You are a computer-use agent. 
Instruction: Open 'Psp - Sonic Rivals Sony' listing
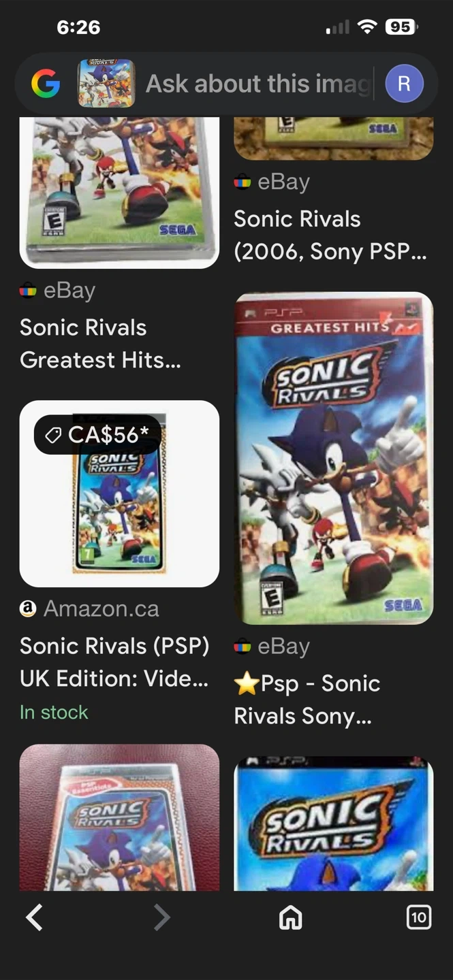pyautogui.click(x=307, y=699)
